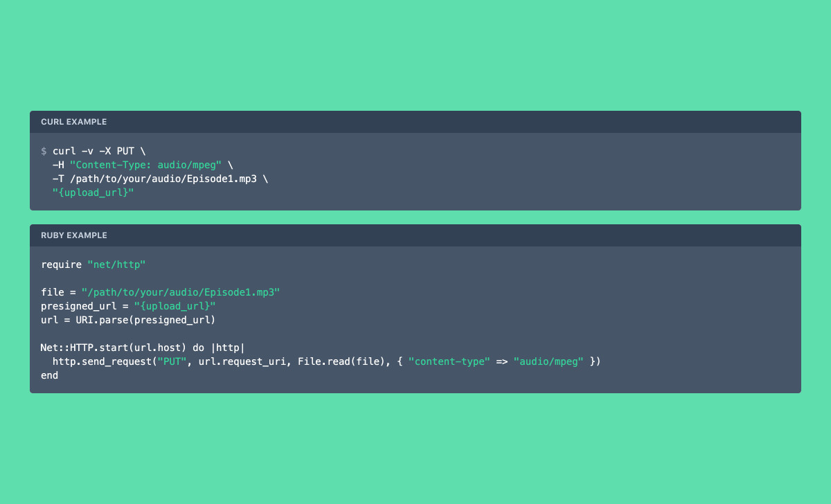
Task: Click the dollar sign shell prompt
Action: tap(44, 151)
